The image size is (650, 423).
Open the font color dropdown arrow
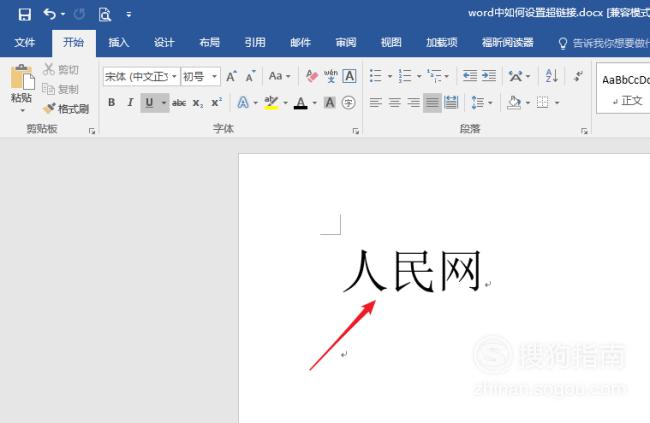[x=315, y=103]
